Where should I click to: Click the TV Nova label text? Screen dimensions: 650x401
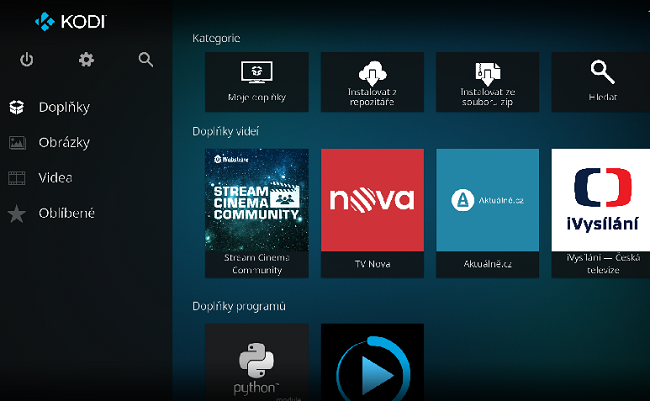coord(372,264)
